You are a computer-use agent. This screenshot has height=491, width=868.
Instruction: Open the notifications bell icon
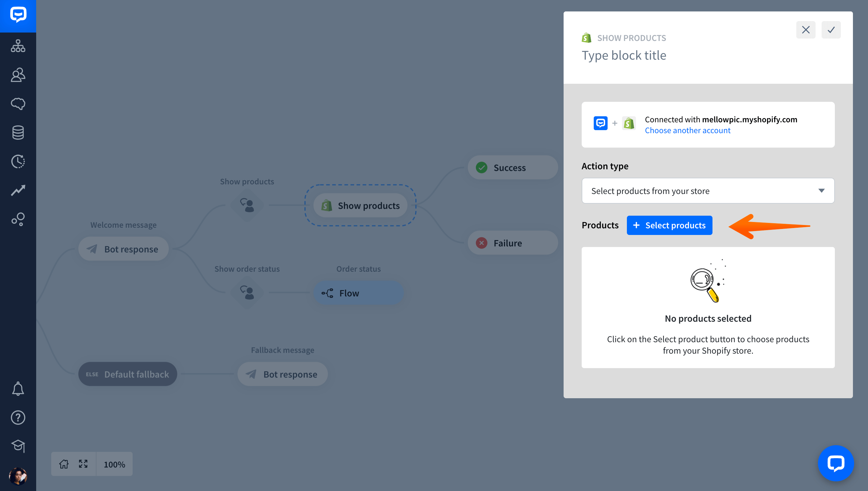(x=18, y=389)
